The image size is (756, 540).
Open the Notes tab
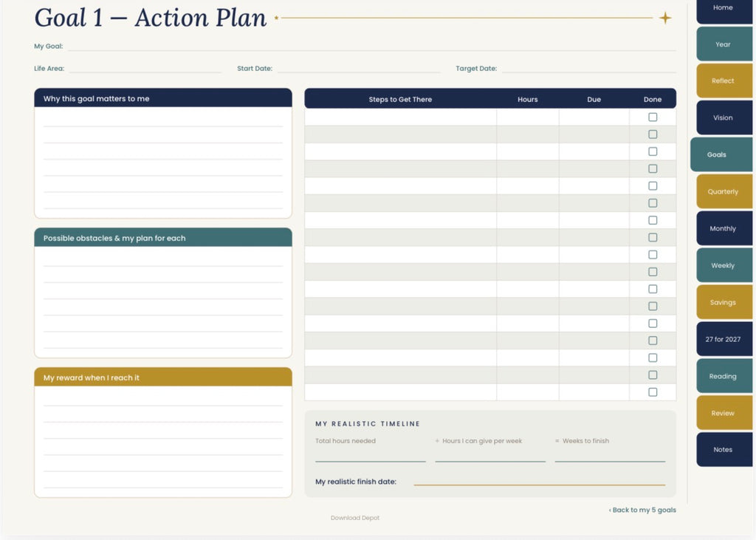(724, 449)
